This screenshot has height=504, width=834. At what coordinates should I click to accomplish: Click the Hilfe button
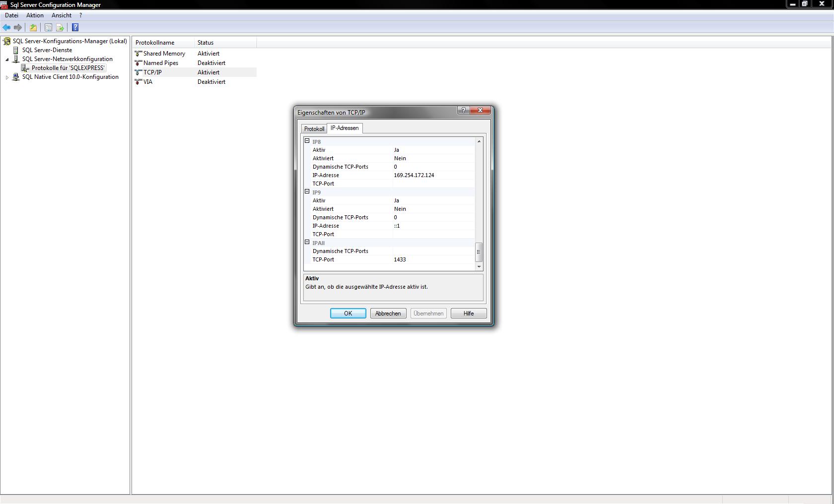tap(469, 314)
